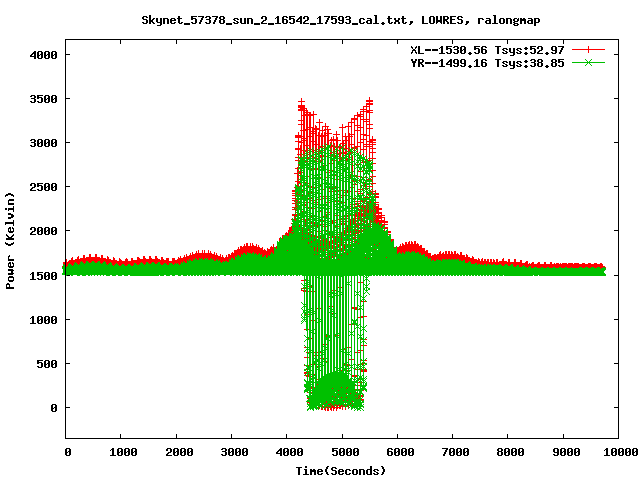Select the YR--1499.16 Tsys:38.85 legend label

point(487,63)
